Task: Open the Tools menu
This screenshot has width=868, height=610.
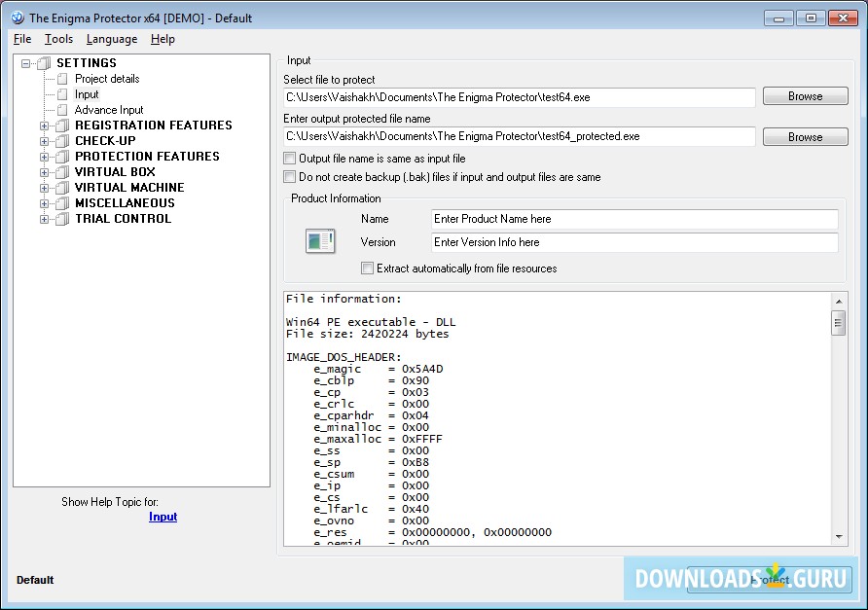Action: click(58, 39)
